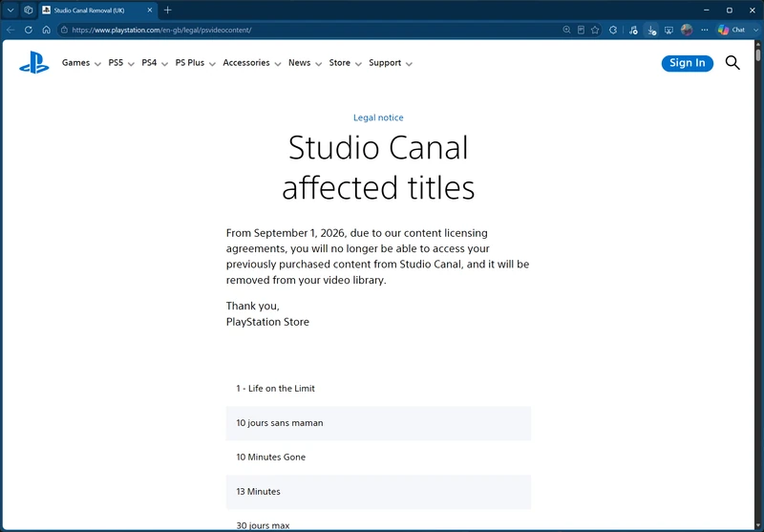Click the heading 'Studio Canal affected titles'
Viewport: 764px width, 532px height.
pos(378,167)
